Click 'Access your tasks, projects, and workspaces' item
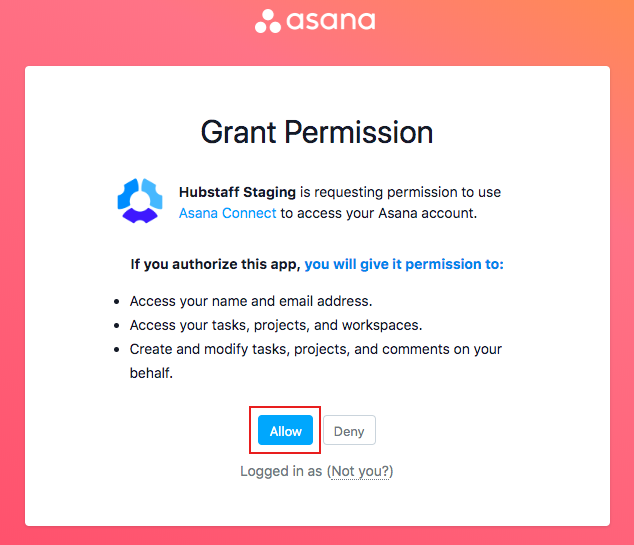The width and height of the screenshot is (634, 545). tap(276, 325)
